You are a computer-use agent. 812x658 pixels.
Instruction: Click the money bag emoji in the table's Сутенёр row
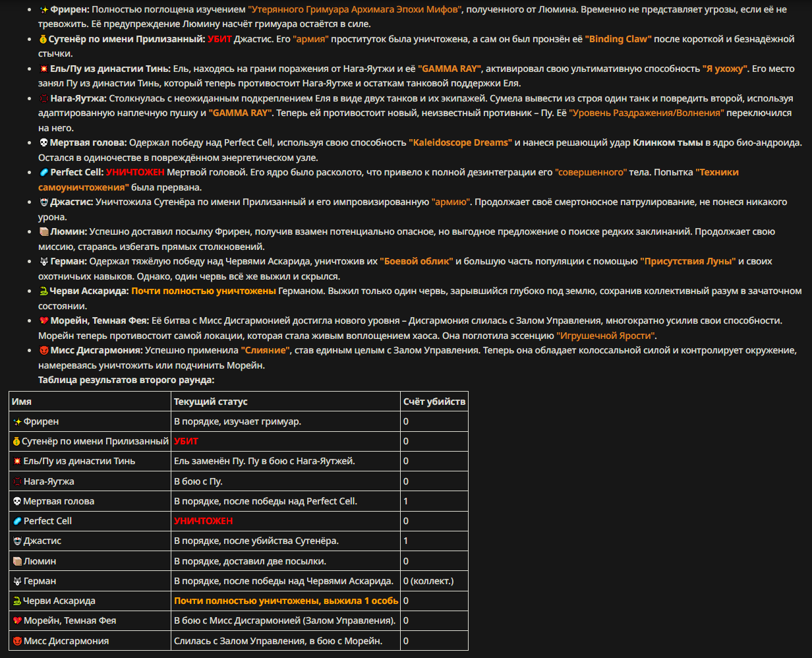pos(16,441)
